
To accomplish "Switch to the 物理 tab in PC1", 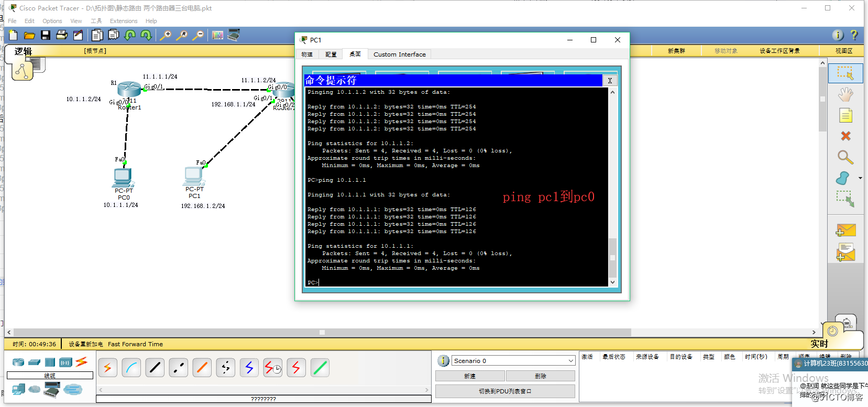I will click(x=307, y=54).
